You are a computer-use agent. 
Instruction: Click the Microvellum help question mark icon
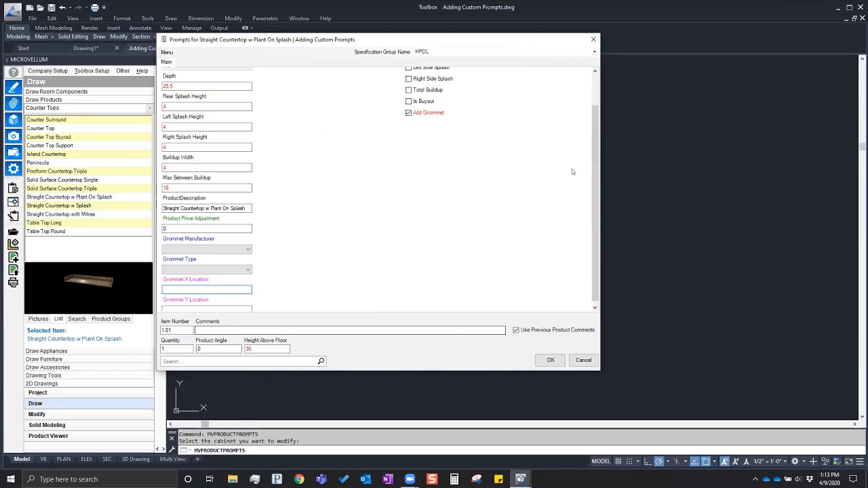pos(13,72)
